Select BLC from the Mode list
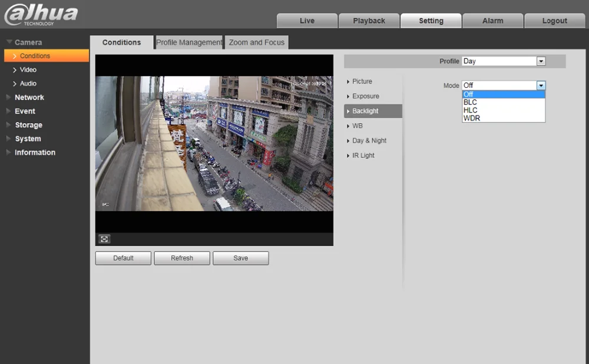 pos(470,102)
